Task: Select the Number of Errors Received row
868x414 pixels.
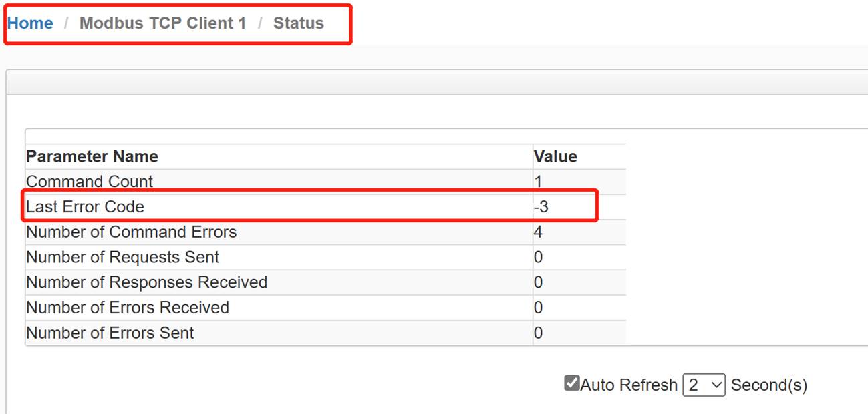Action: (325, 307)
